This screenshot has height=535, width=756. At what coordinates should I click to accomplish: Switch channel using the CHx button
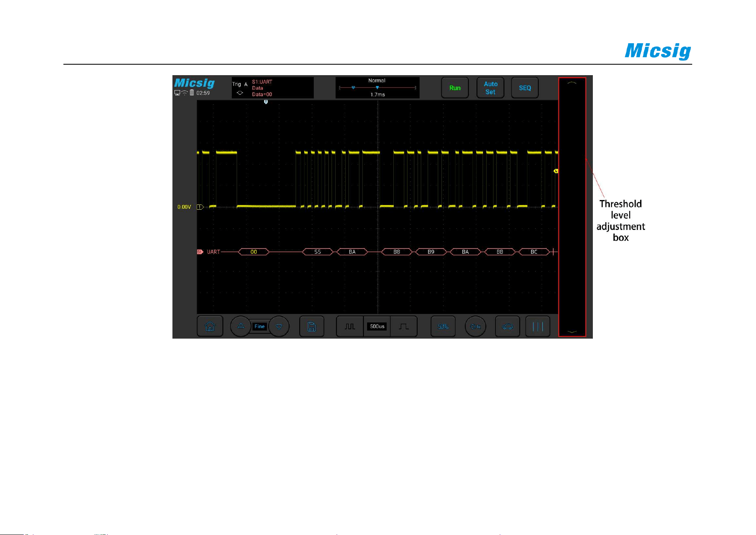click(x=475, y=326)
